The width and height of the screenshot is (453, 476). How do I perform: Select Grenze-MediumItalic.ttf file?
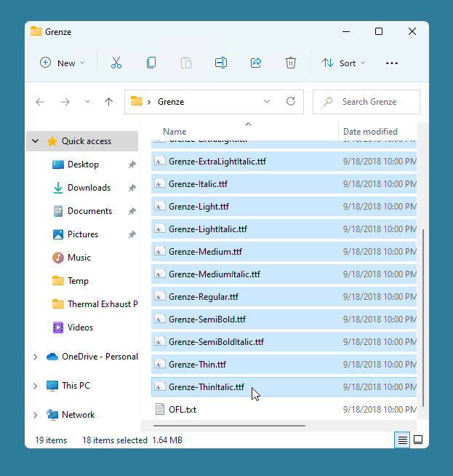[284, 274]
